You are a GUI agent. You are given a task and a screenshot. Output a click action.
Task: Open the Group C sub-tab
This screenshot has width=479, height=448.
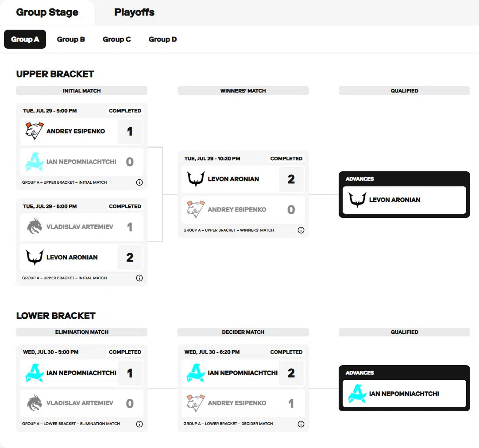[x=117, y=39]
